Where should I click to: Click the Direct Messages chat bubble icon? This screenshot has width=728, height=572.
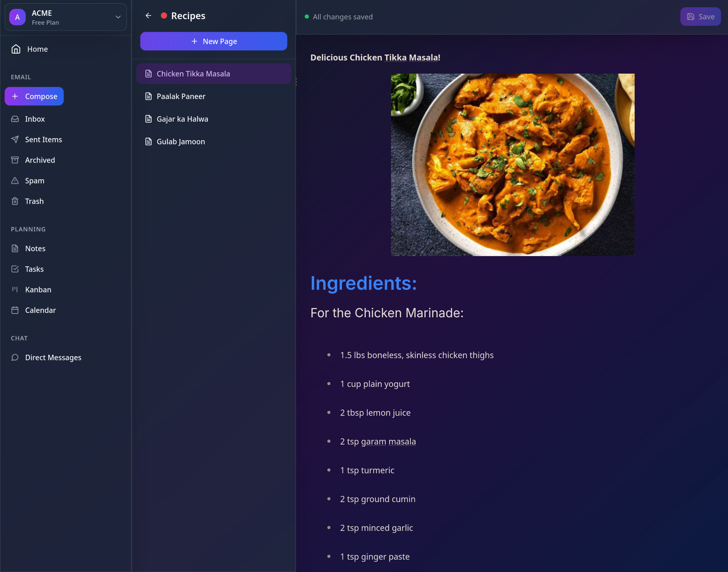[x=15, y=357]
